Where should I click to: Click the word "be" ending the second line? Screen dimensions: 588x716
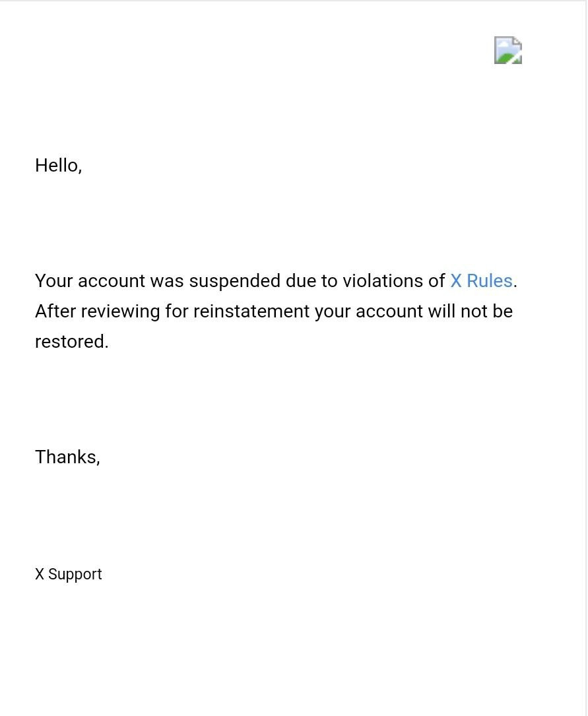click(503, 311)
